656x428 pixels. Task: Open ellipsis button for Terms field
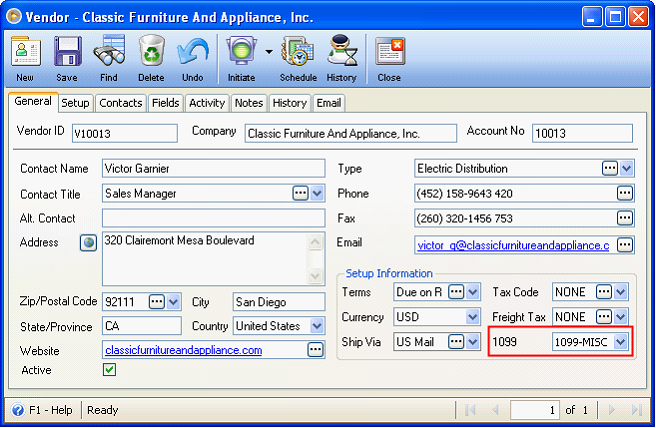(456, 292)
